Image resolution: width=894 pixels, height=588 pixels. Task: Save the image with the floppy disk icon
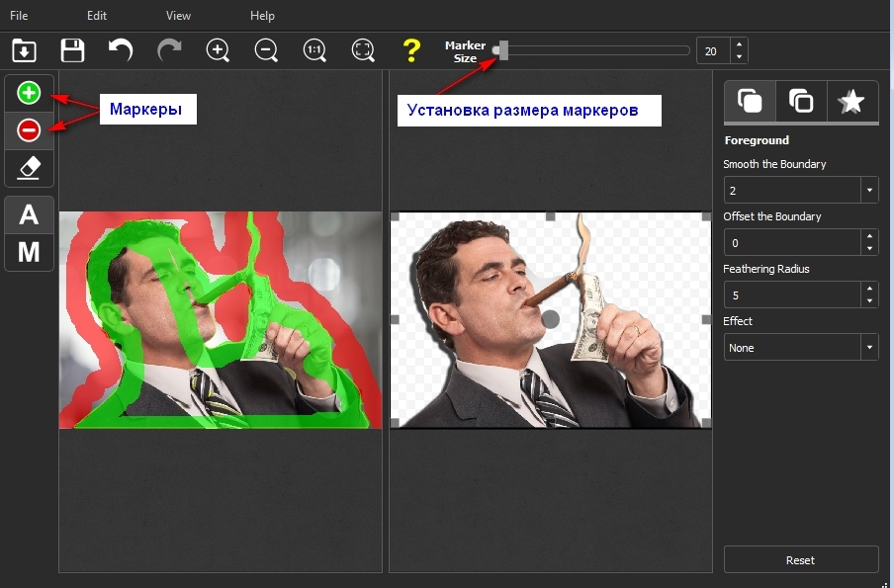(72, 50)
